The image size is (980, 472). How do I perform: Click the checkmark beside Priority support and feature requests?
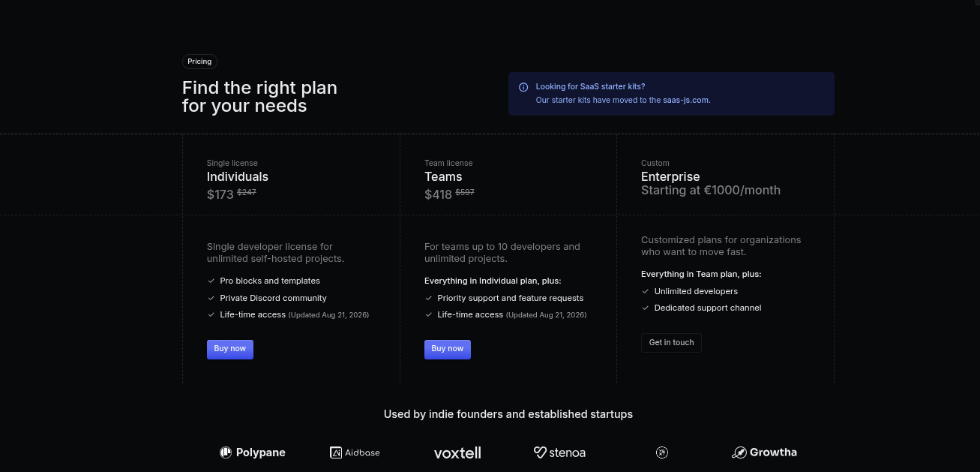click(429, 298)
